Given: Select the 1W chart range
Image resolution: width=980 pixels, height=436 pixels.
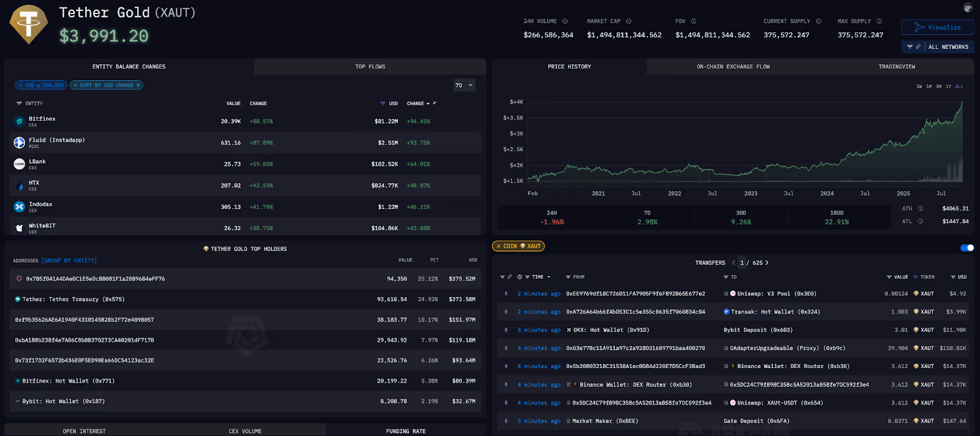Looking at the screenshot, I should tap(919, 87).
